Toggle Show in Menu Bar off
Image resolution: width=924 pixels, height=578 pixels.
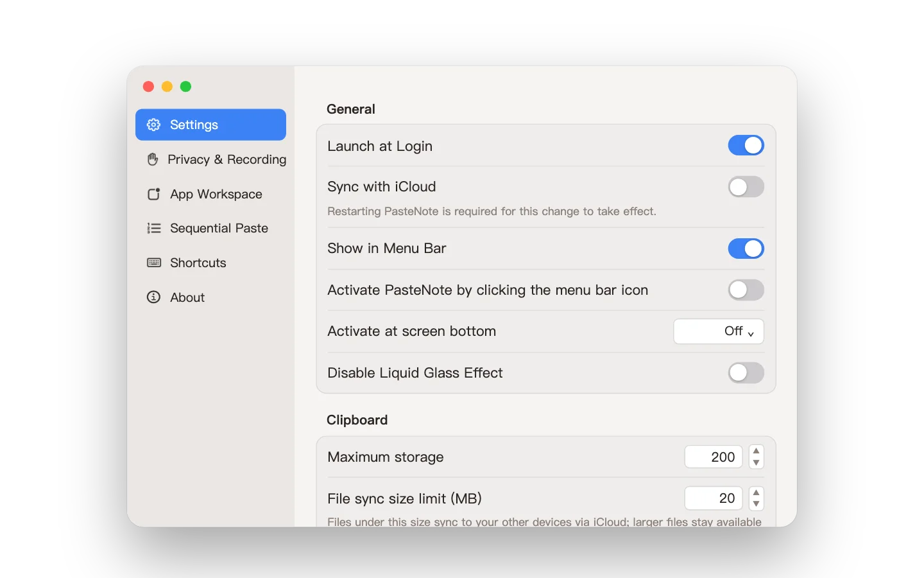click(x=746, y=249)
